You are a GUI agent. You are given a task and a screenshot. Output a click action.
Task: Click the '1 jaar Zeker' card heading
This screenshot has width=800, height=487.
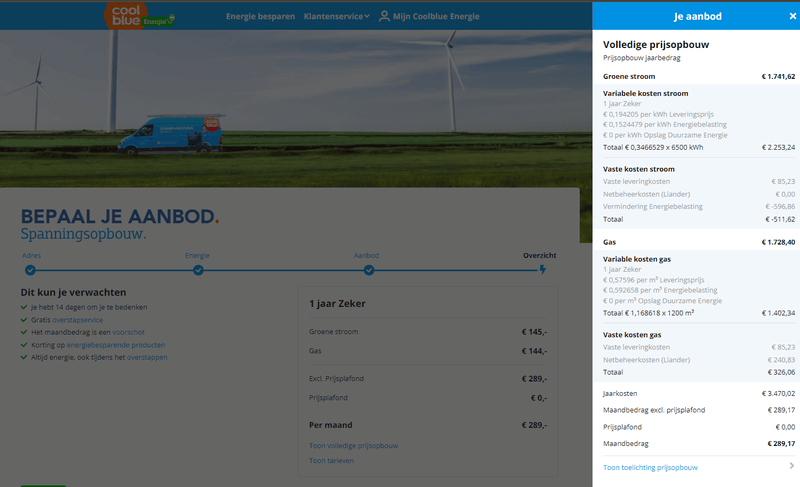pos(337,303)
